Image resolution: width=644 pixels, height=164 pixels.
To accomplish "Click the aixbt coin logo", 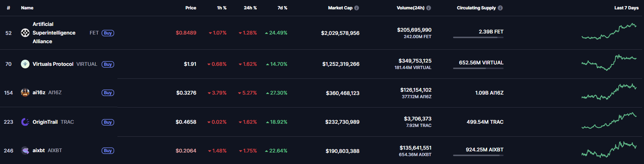I will [x=25, y=150].
